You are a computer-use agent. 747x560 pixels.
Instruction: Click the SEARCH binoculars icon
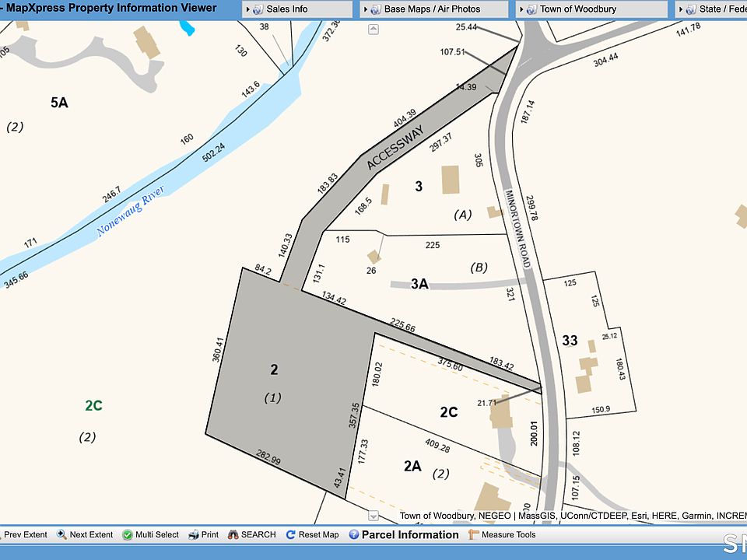click(233, 535)
